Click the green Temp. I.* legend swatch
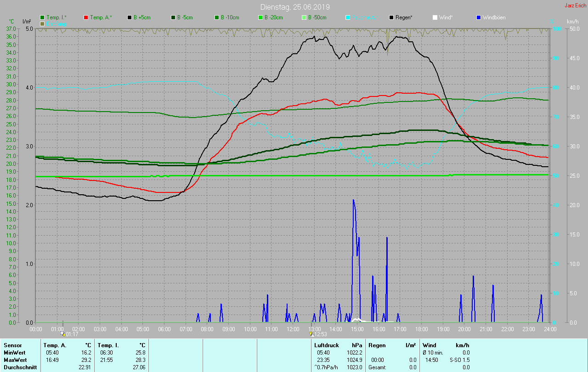This screenshot has height=372, width=588. pyautogui.click(x=43, y=17)
